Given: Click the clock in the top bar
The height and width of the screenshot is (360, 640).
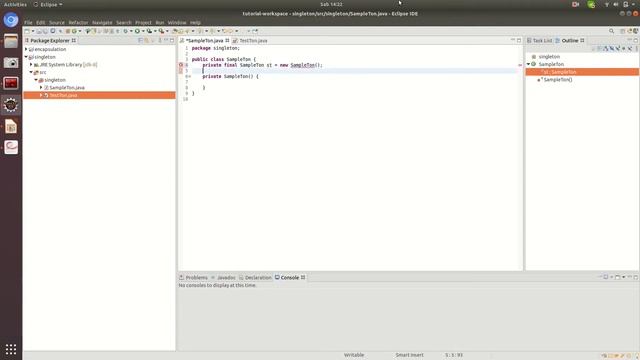Looking at the screenshot, I should point(331,4).
